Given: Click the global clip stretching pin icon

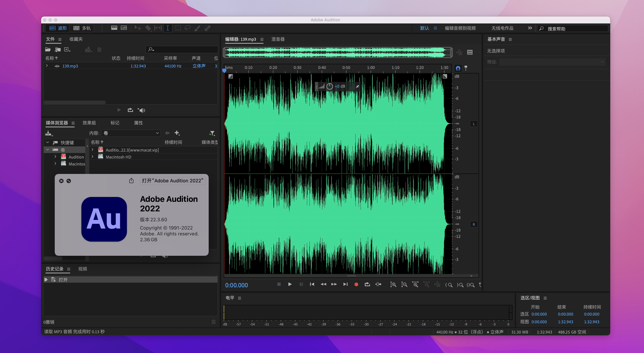Looking at the screenshot, I should 465,68.
